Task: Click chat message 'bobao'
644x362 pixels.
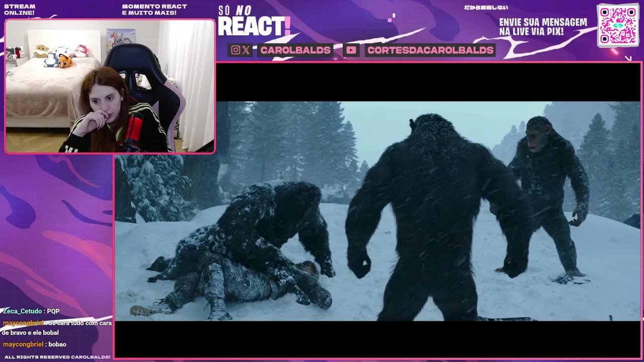Action: (x=57, y=344)
